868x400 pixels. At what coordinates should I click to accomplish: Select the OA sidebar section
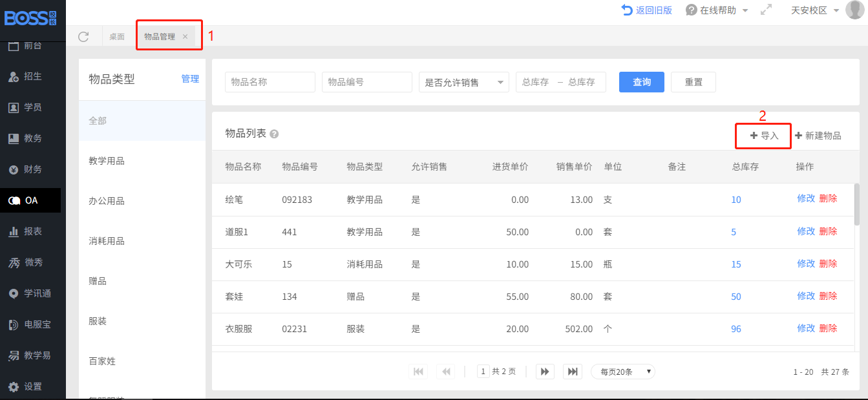click(x=30, y=200)
